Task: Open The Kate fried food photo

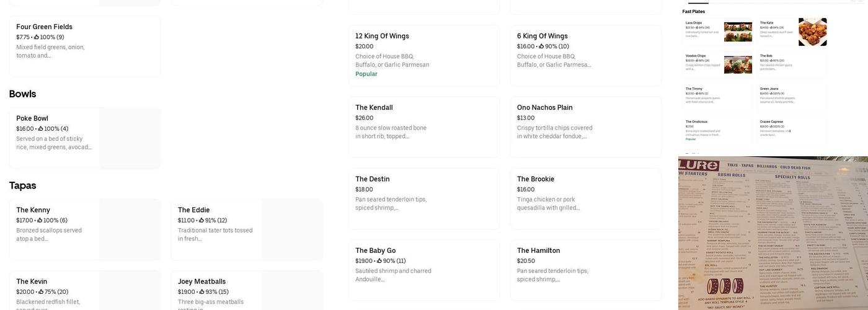Action: [812, 32]
